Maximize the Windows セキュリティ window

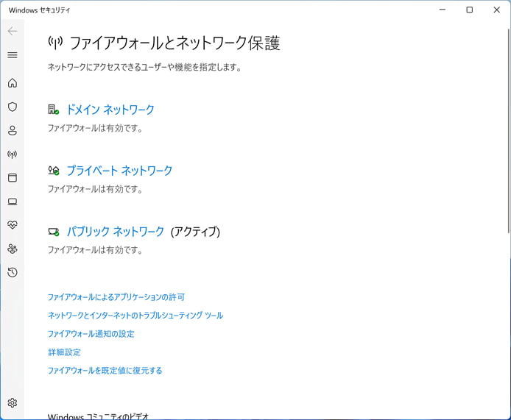[469, 10]
